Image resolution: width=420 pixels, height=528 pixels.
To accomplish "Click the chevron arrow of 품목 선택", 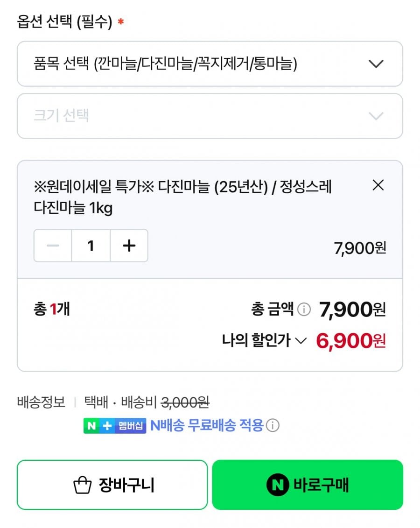I will tap(376, 63).
